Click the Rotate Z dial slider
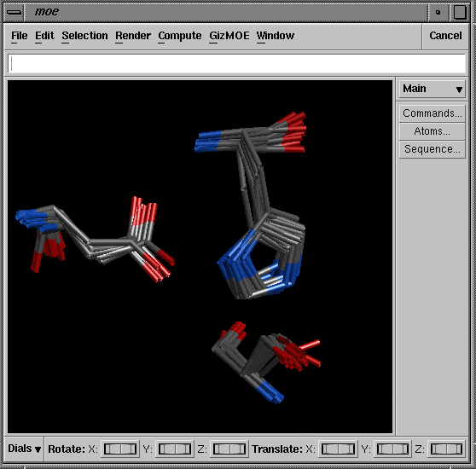 pos(229,449)
